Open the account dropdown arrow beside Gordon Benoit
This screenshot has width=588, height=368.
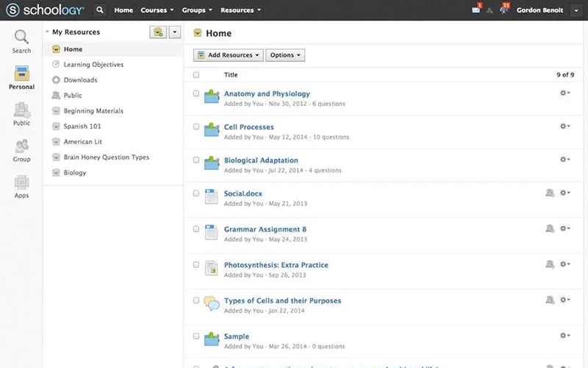tap(576, 10)
